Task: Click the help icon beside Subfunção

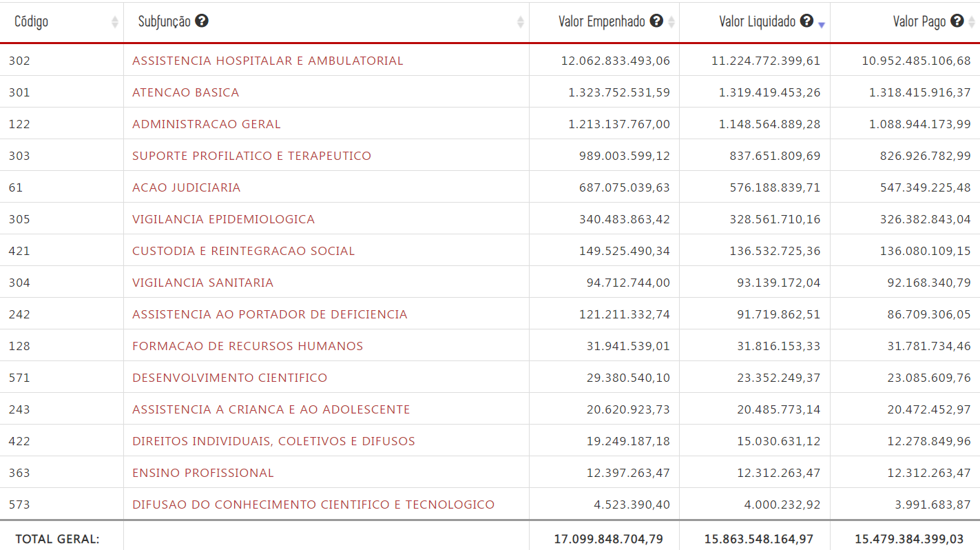Action: click(202, 21)
